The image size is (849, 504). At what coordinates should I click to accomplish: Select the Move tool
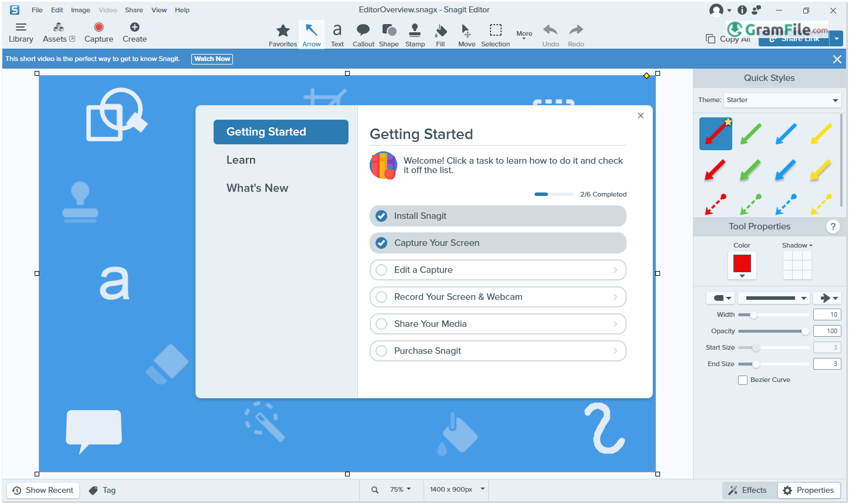coord(466,35)
